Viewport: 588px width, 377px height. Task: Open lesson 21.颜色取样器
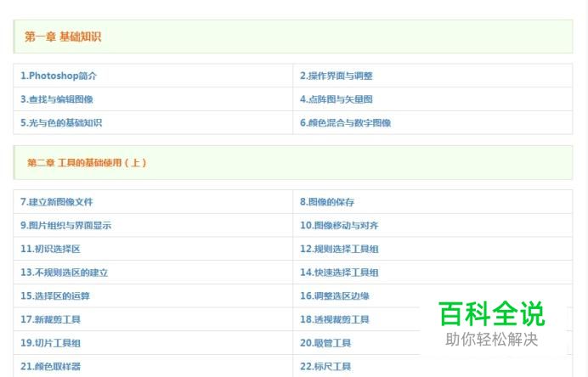point(50,367)
